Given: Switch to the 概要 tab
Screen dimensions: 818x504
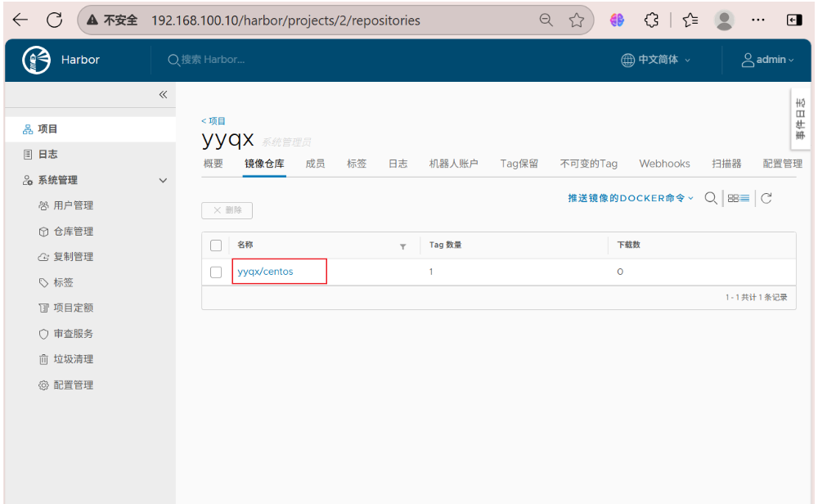Looking at the screenshot, I should coord(213,164).
